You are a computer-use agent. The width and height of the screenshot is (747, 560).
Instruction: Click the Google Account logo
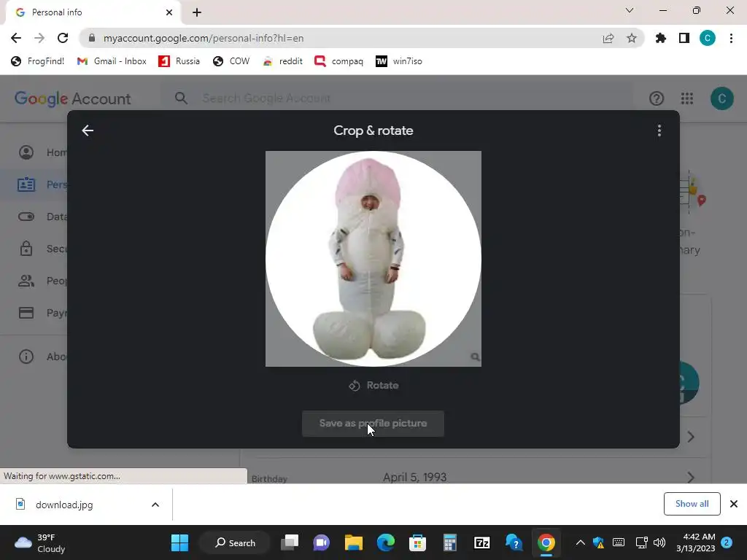coord(72,98)
